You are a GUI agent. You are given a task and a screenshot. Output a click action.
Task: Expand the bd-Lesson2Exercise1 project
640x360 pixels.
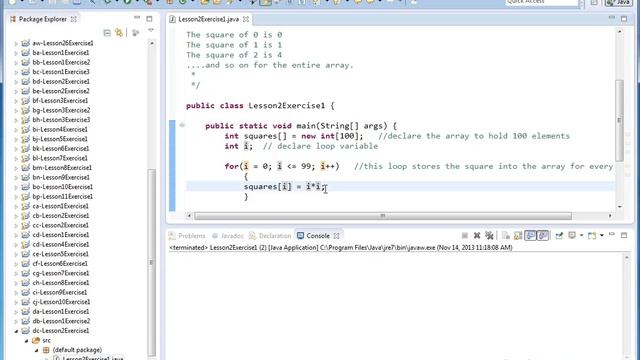[16, 82]
